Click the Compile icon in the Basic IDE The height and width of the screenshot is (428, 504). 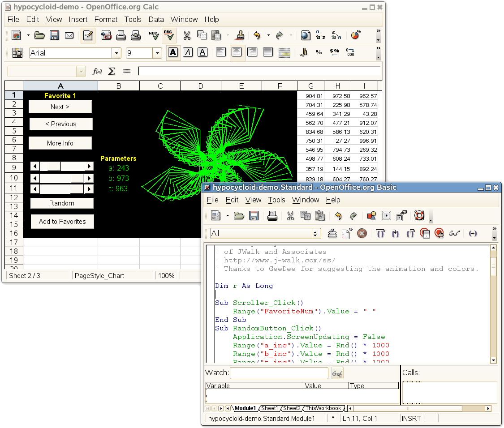click(x=332, y=233)
